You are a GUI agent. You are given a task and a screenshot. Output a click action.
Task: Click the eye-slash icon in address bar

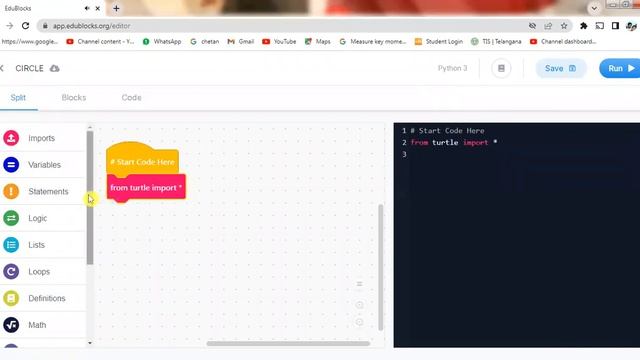tap(532, 26)
